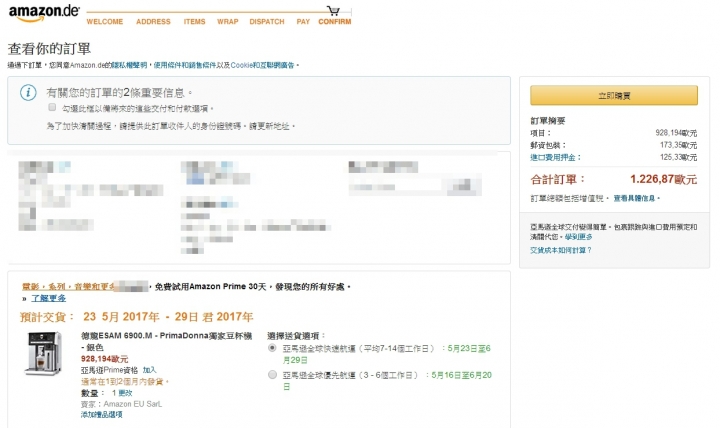720x428 pixels.
Task: Select the 7-14 working days shipping option
Action: pyautogui.click(x=272, y=348)
